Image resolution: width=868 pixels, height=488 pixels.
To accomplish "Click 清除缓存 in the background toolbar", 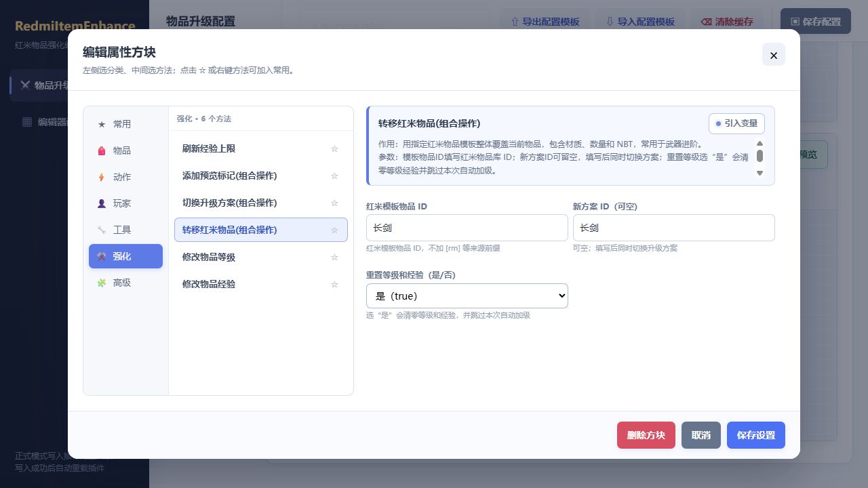I will click(x=727, y=22).
